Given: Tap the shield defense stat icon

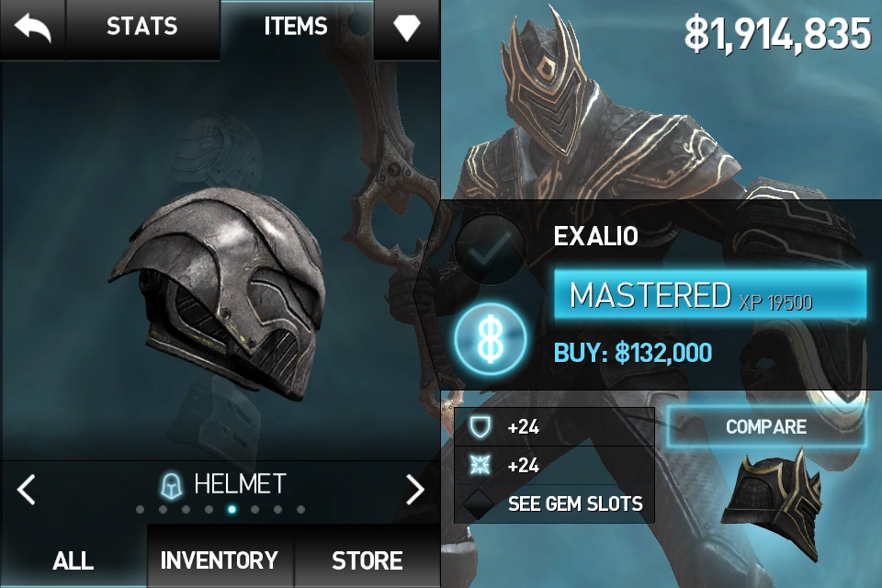Looking at the screenshot, I should click(x=480, y=427).
